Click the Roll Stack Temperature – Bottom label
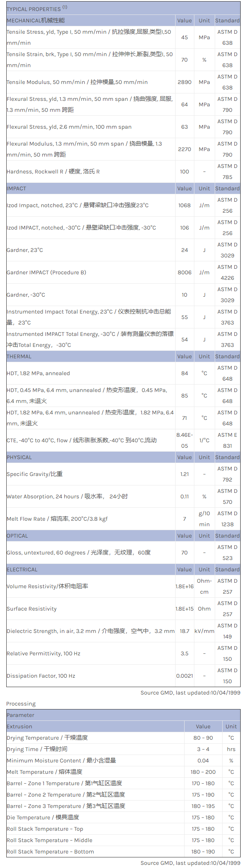 tap(51, 852)
